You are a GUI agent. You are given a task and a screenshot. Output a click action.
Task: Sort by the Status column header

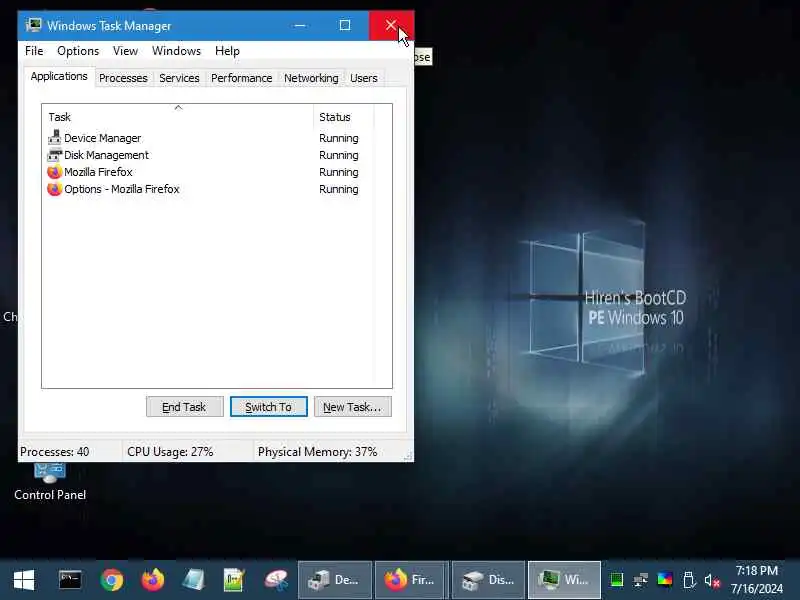tap(344, 117)
